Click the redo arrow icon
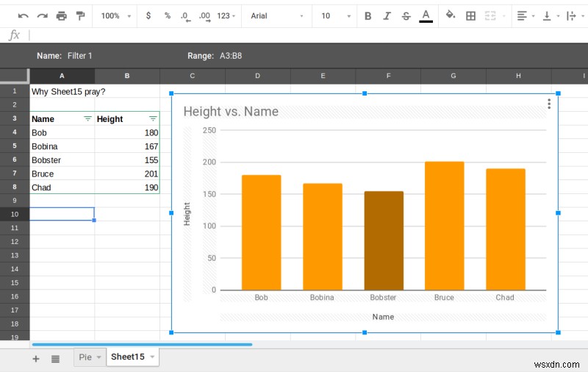Viewport: 588px width, 372px height. point(43,15)
